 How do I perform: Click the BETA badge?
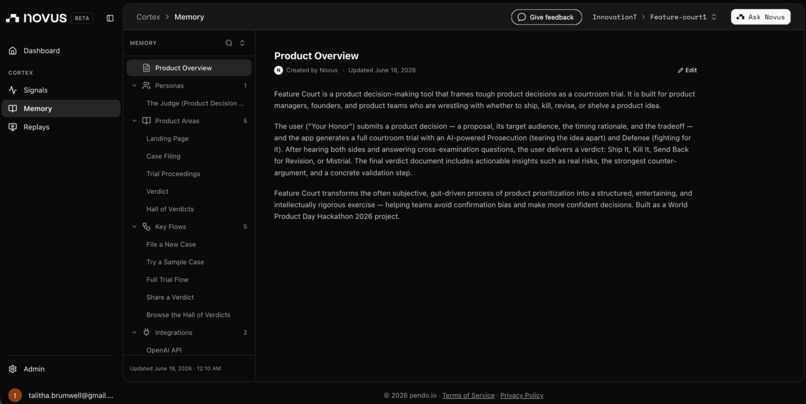coord(82,18)
